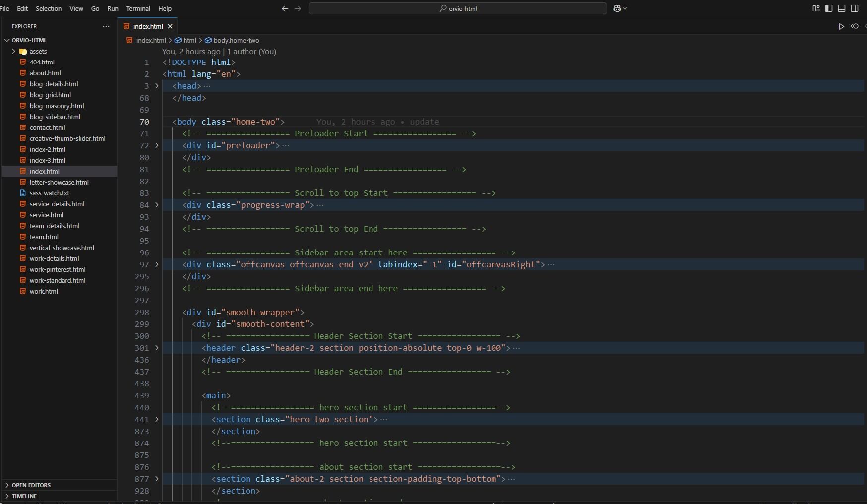The height and width of the screenshot is (504, 867).
Task: Expand the Timeline section
Action: pos(7,496)
